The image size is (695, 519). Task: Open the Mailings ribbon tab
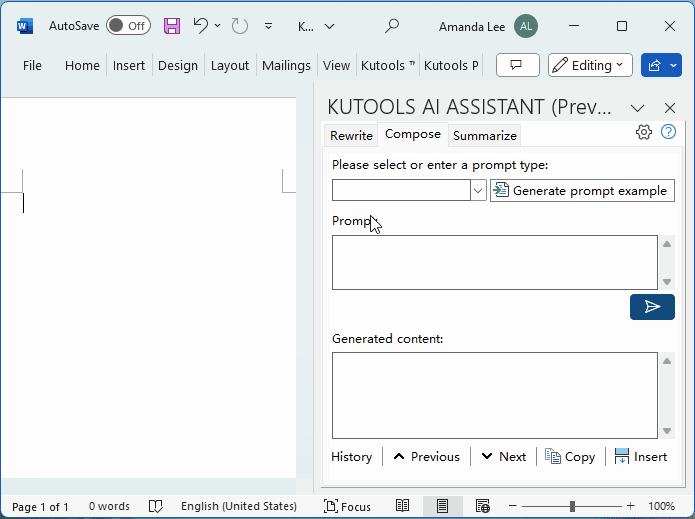tap(286, 65)
